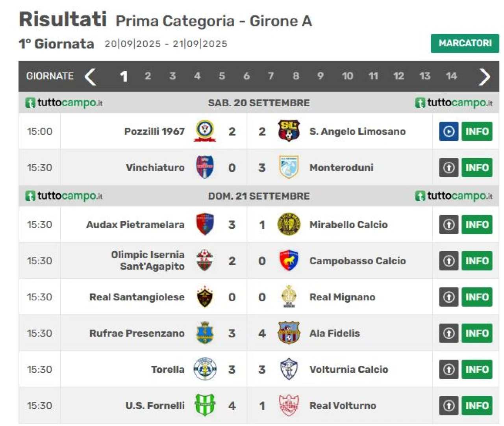This screenshot has height=426, width=504.
Task: Open the Real Volturno team link
Action: (x=343, y=406)
